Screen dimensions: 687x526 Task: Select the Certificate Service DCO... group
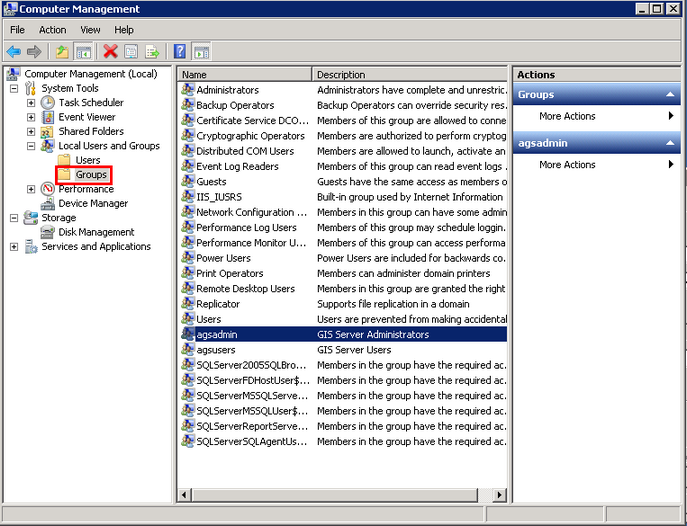coord(252,120)
